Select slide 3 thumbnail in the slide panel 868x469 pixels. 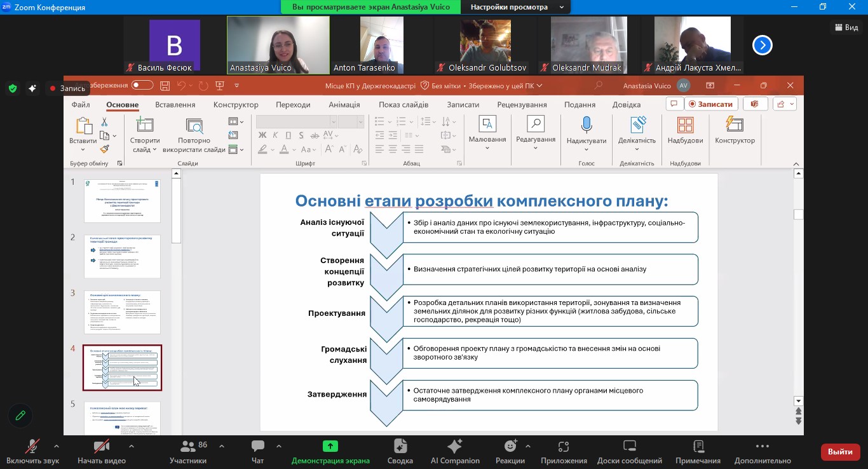122,312
